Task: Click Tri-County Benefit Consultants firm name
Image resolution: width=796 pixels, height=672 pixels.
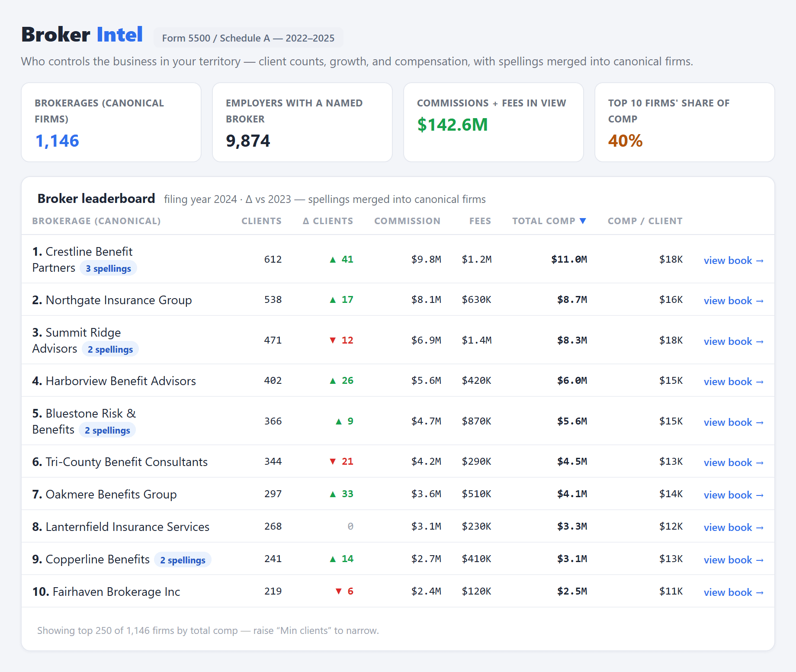Action: coord(127,462)
